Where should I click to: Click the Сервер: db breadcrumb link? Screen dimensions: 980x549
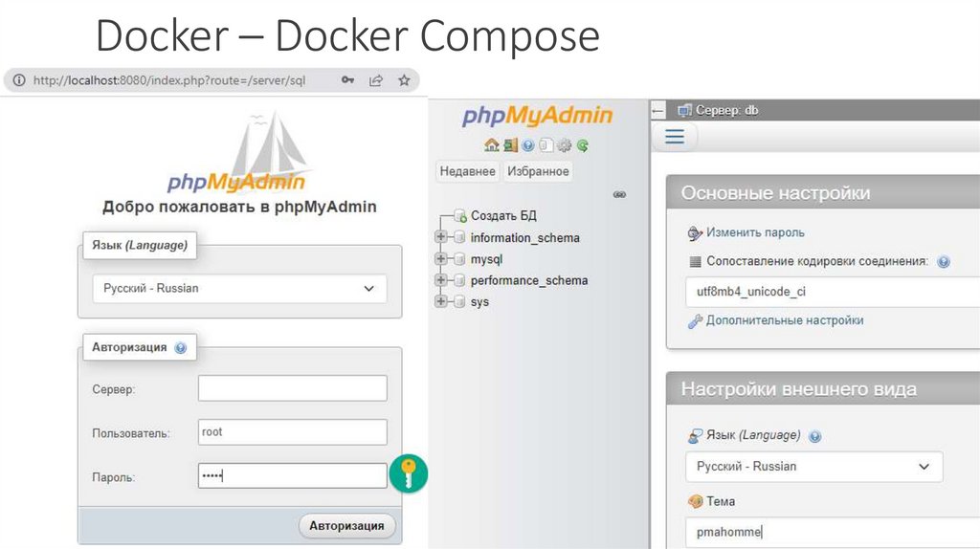726,111
